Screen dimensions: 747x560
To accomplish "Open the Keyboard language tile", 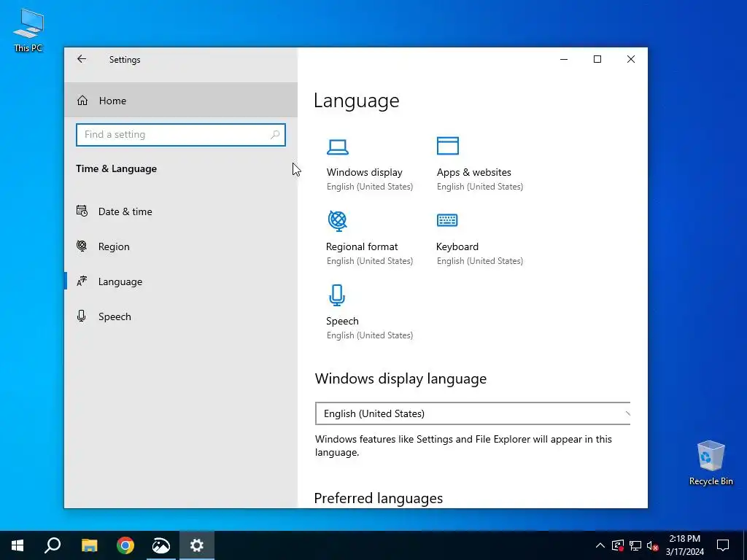I will tap(480, 239).
